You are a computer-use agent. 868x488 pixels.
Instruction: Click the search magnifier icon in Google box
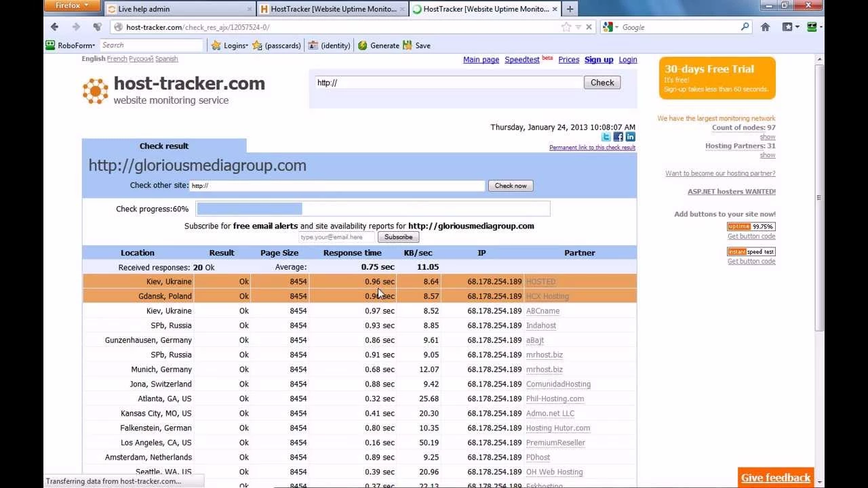point(745,27)
